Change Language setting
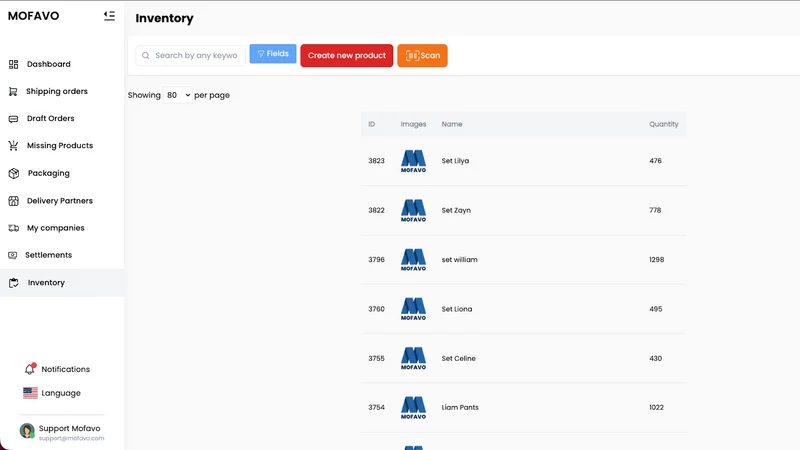The width and height of the screenshot is (800, 450). [x=61, y=393]
